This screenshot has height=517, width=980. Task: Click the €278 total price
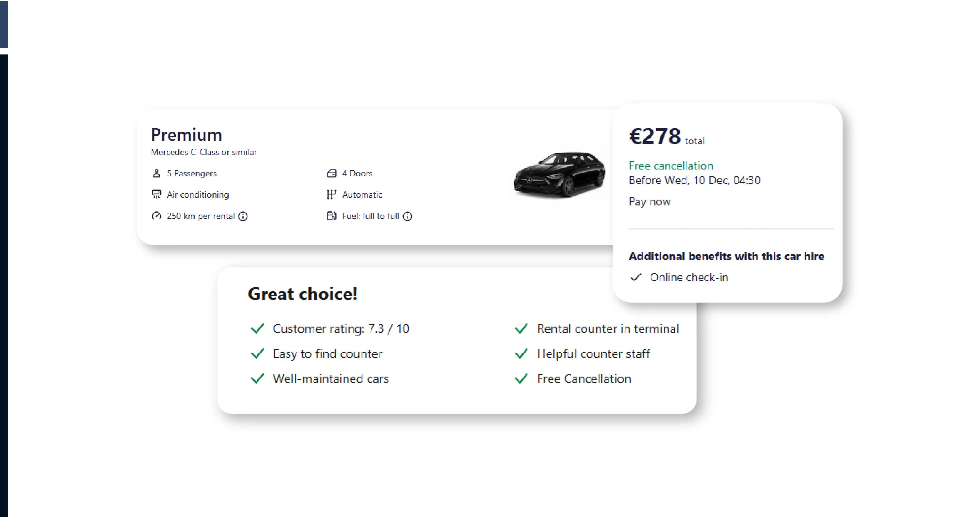655,137
